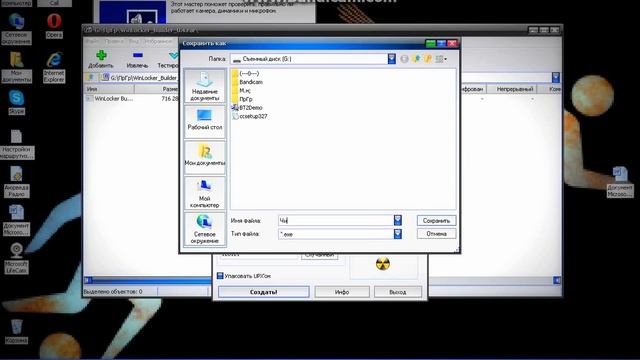Click the Отмена button
This screenshot has width=640, height=360.
coord(436,234)
